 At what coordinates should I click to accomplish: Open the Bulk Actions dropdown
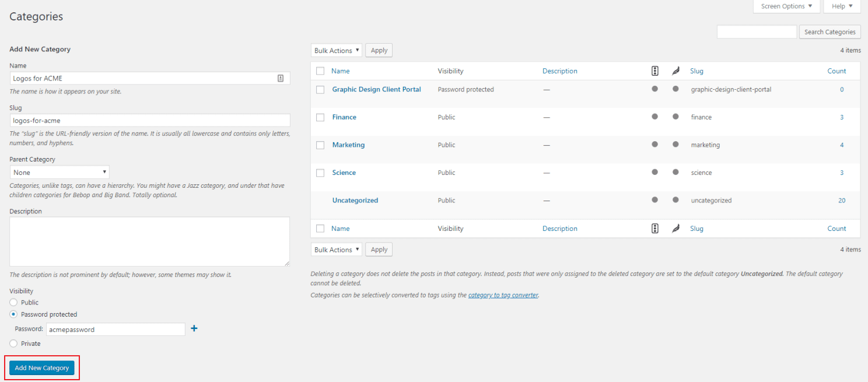[x=336, y=50]
